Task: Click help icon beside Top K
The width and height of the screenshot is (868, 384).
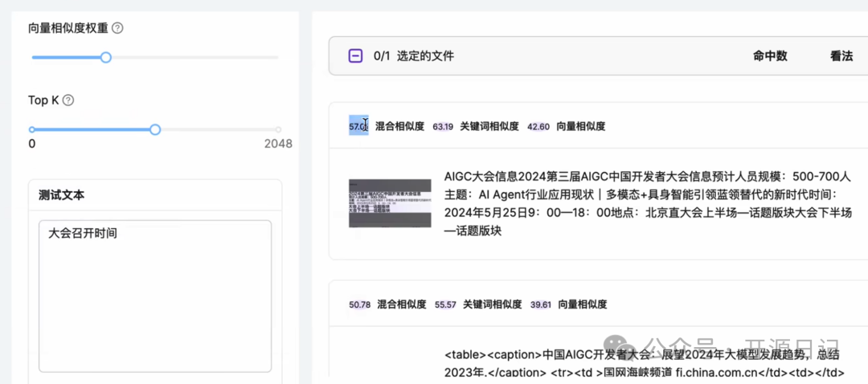Action: (68, 100)
